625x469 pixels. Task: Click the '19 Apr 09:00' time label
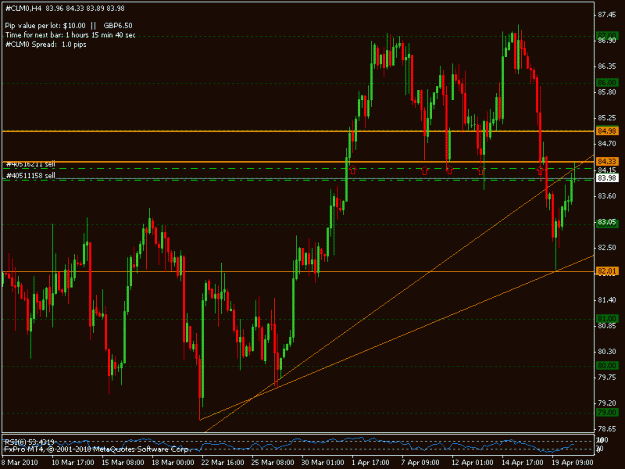572,462
